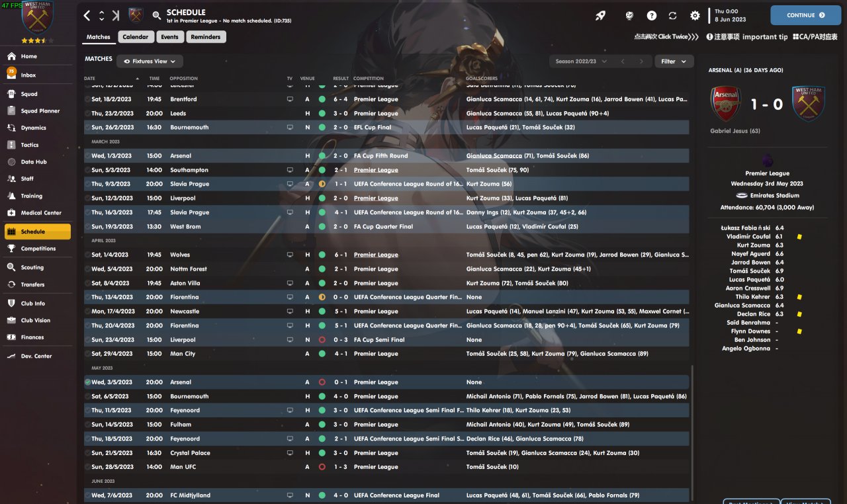This screenshot has height=504, width=847.
Task: Go to next season with right chevron
Action: coord(641,62)
